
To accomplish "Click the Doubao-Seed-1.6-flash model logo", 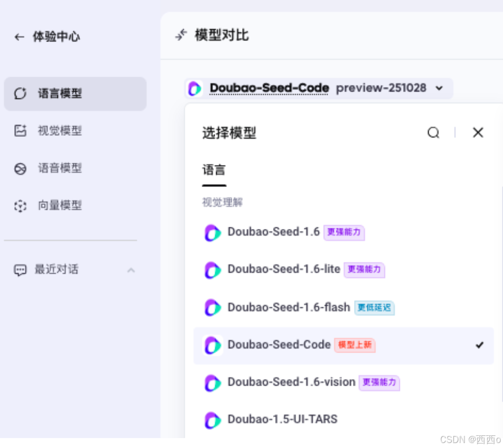I will 213,308.
